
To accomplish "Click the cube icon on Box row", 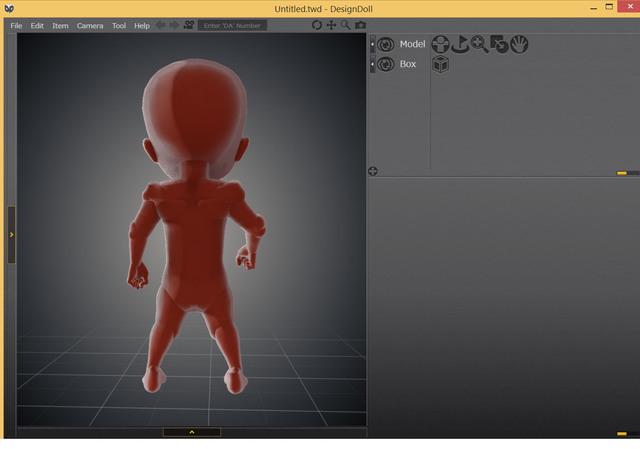I will [440, 64].
